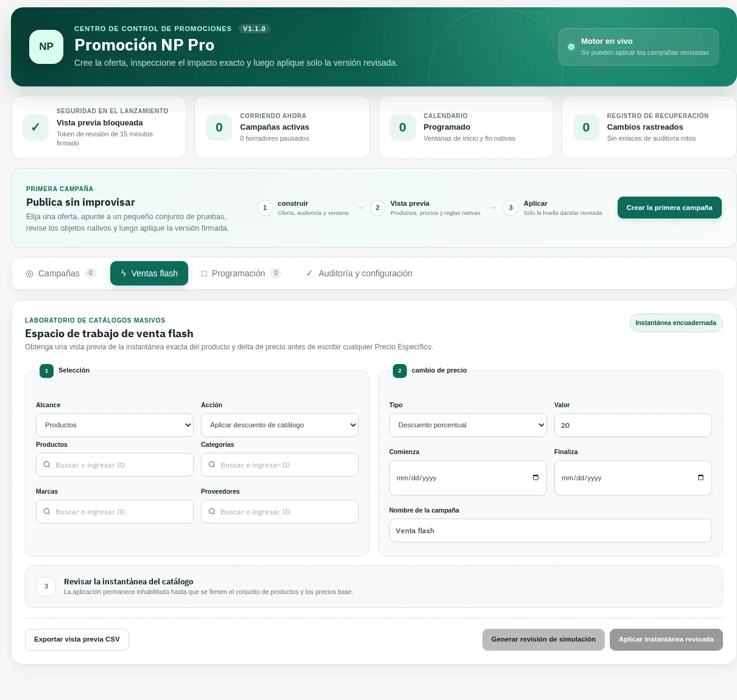The height and width of the screenshot is (700, 737).
Task: Switch to the Campañas tab
Action: 61,273
